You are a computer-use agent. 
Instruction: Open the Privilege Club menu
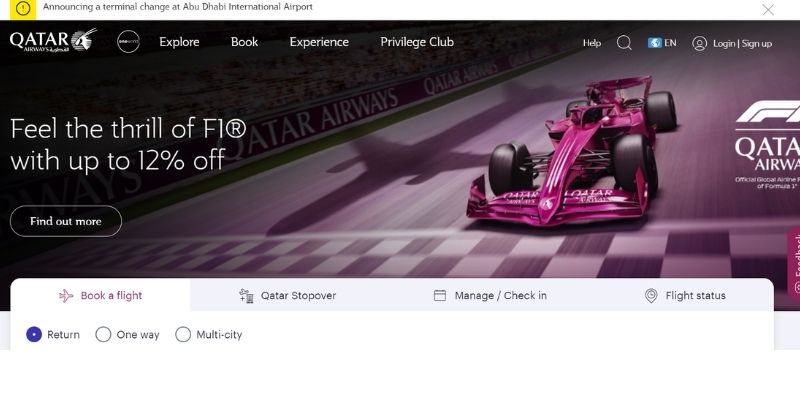[x=417, y=42]
